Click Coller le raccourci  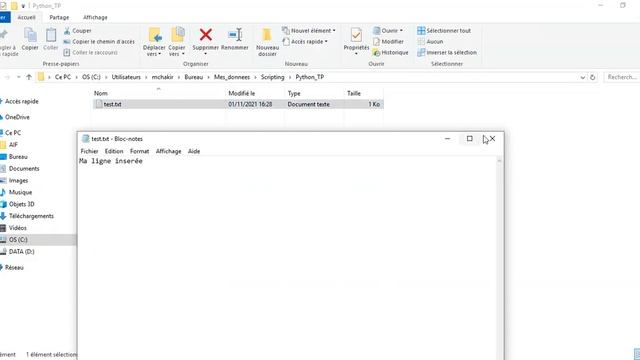coord(91,53)
